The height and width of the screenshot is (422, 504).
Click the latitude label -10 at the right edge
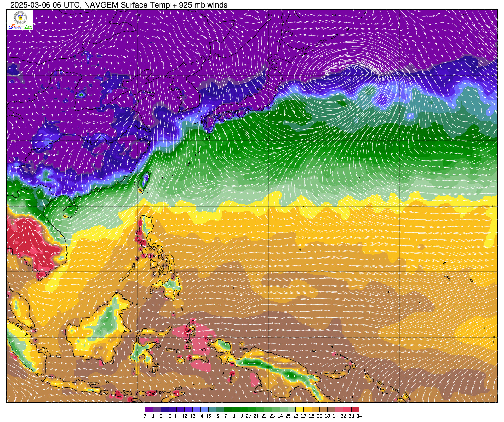(493, 397)
